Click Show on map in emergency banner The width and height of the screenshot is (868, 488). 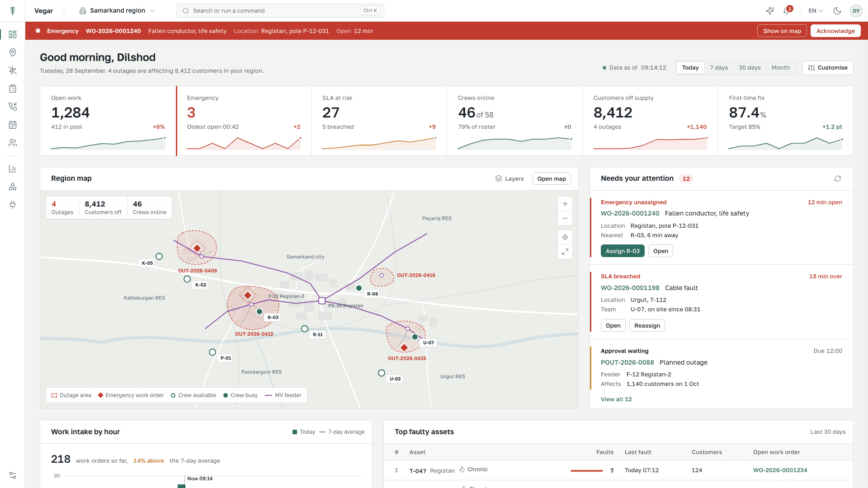(782, 31)
